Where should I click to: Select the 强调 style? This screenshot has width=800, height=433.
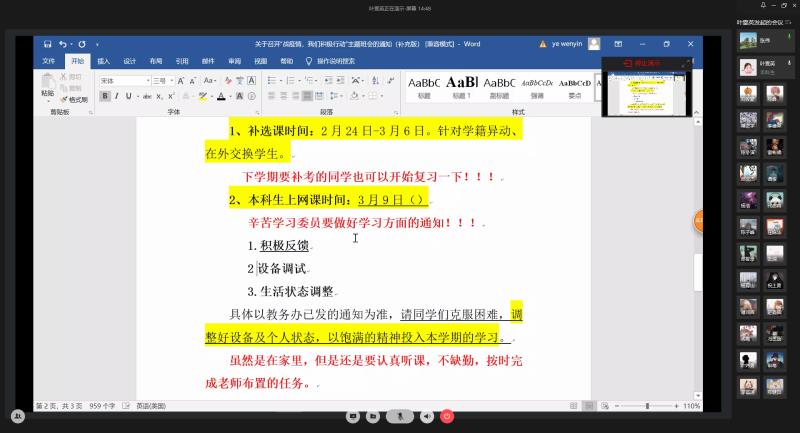click(537, 87)
